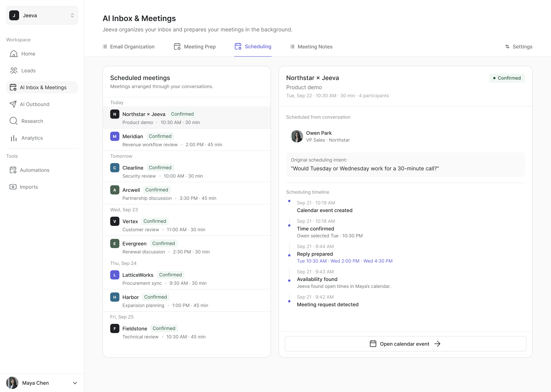Switch to the Meeting Notes tab

(x=311, y=47)
